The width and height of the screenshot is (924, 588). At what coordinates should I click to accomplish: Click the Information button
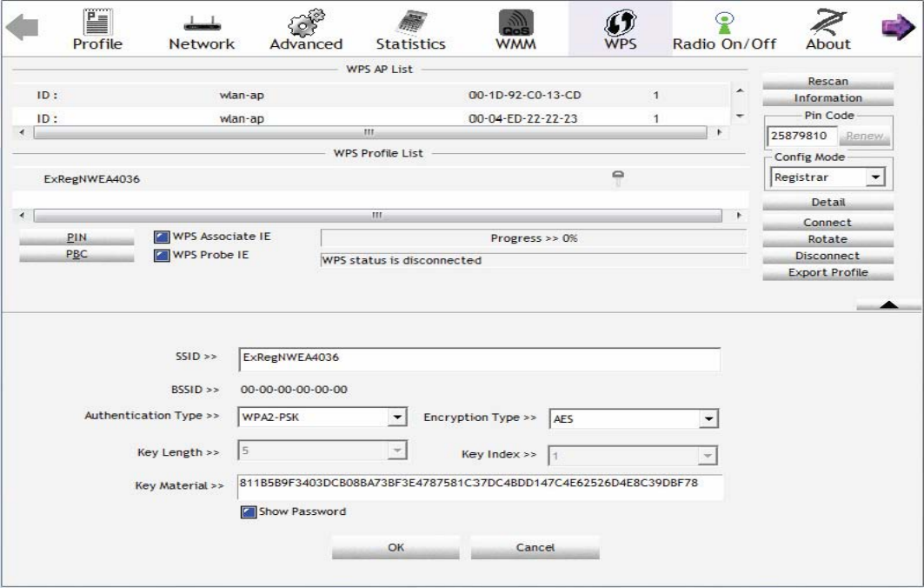[828, 98]
